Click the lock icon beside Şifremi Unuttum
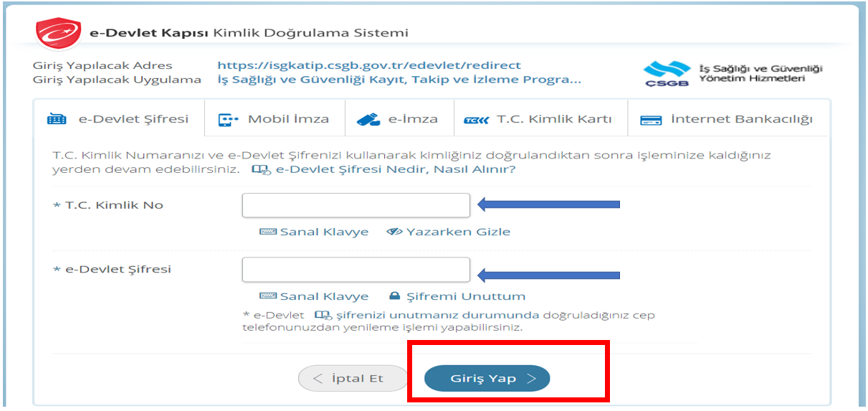This screenshot has height=411, width=868. click(x=394, y=296)
